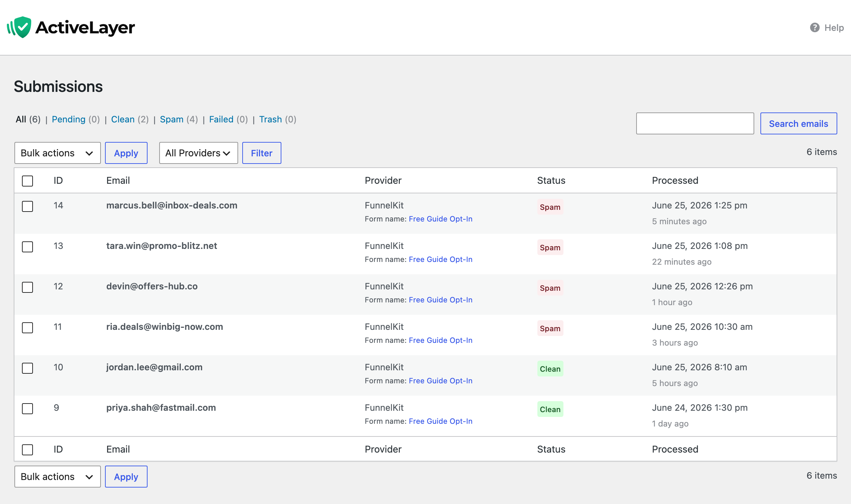Expand the All Providers dropdown
Screen dimensions: 851x504
[x=198, y=153]
